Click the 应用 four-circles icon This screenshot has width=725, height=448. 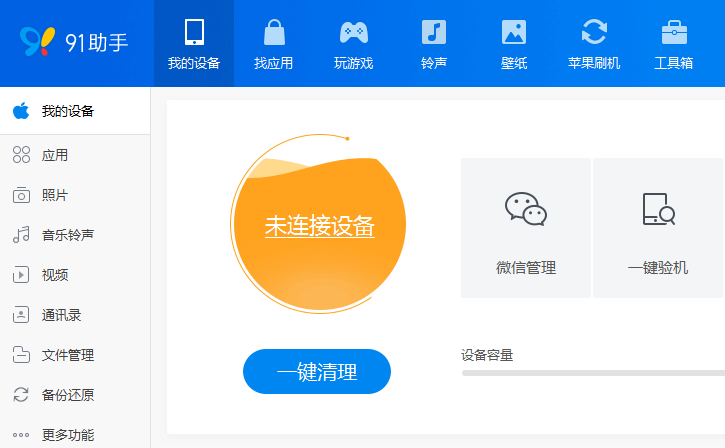(x=21, y=155)
